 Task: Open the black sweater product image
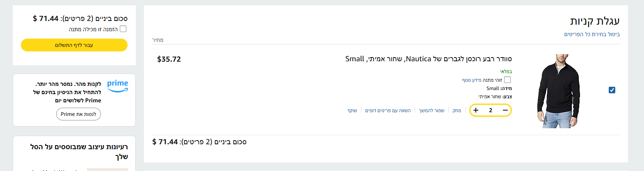tap(558, 91)
